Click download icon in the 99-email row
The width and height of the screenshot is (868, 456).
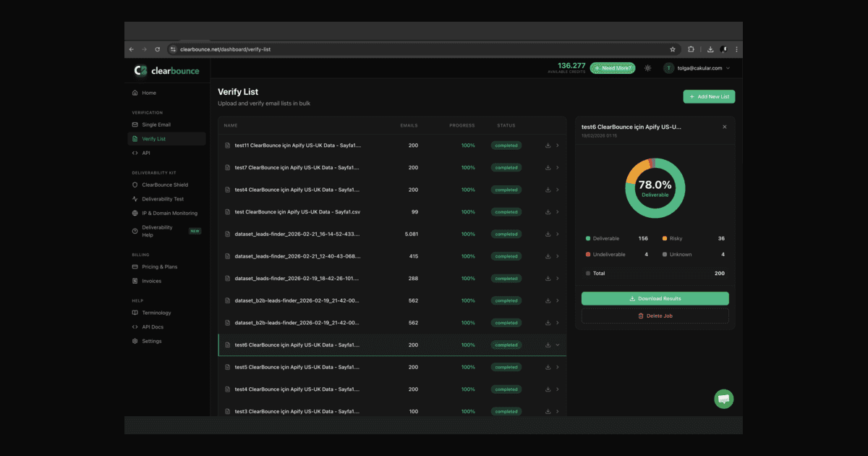pos(548,212)
